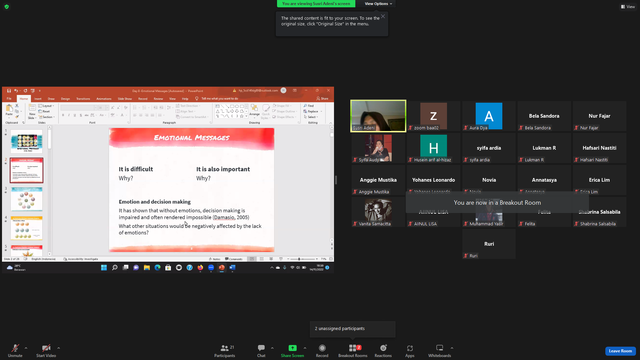Start recording with Record button
The height and width of the screenshot is (360, 640).
(322, 351)
